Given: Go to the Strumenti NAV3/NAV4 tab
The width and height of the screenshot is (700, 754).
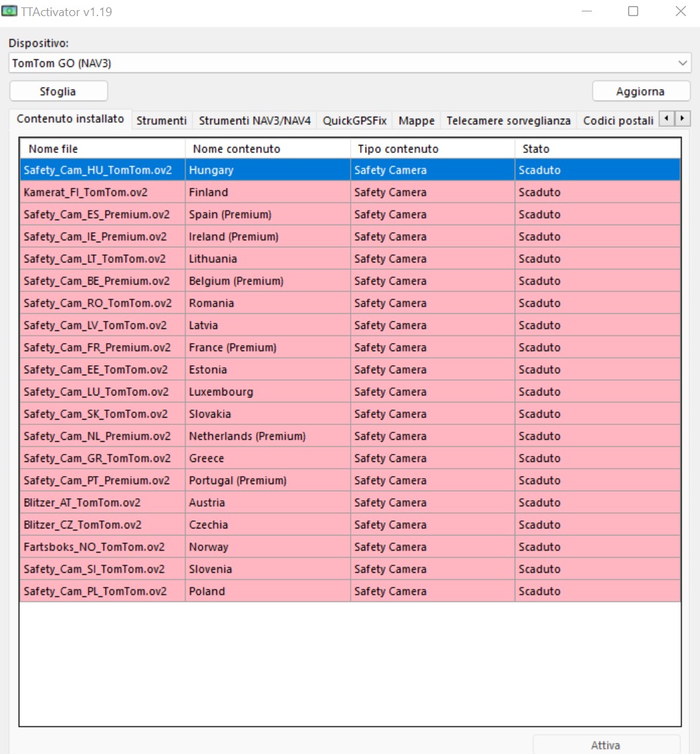Looking at the screenshot, I should coord(255,121).
